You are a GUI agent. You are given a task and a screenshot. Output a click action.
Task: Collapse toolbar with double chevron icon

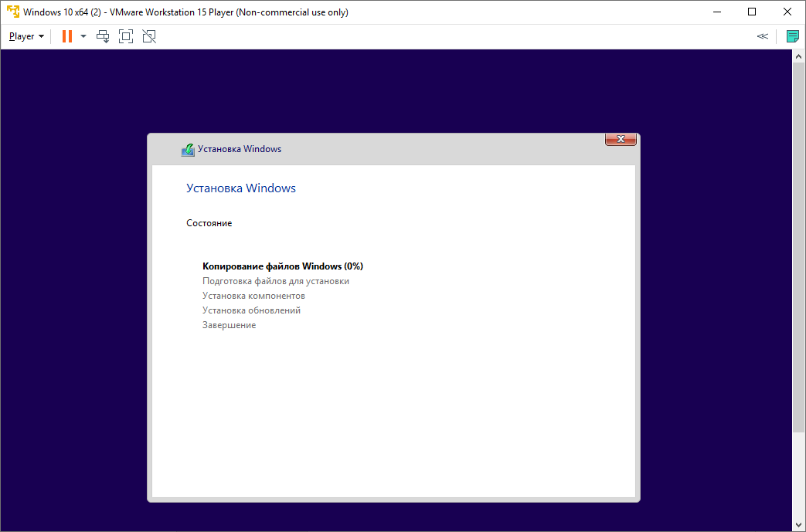coord(762,36)
